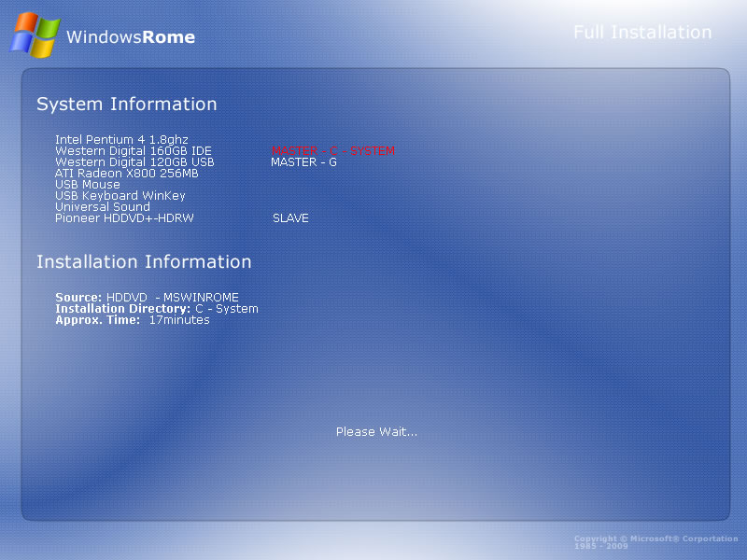Screen dimensions: 747x560
Task: Click the SLAVE label
Action: point(290,218)
